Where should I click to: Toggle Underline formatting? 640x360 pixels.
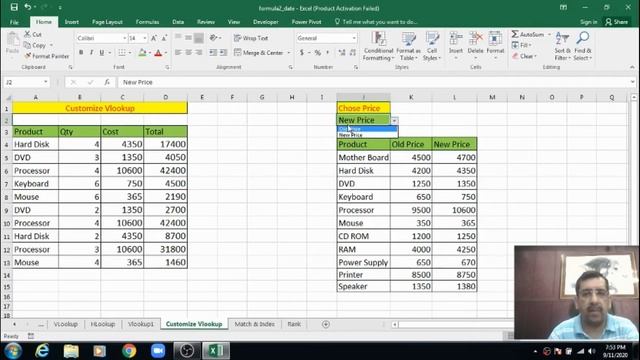pos(102,53)
